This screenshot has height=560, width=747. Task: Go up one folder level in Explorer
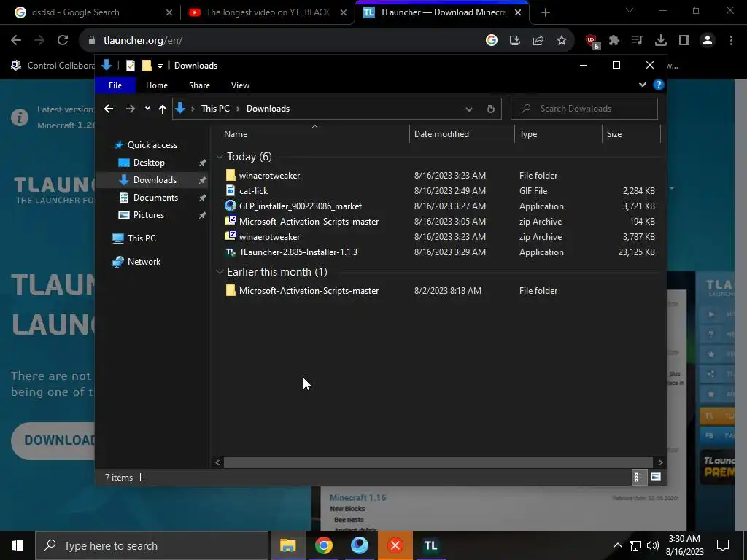click(163, 109)
